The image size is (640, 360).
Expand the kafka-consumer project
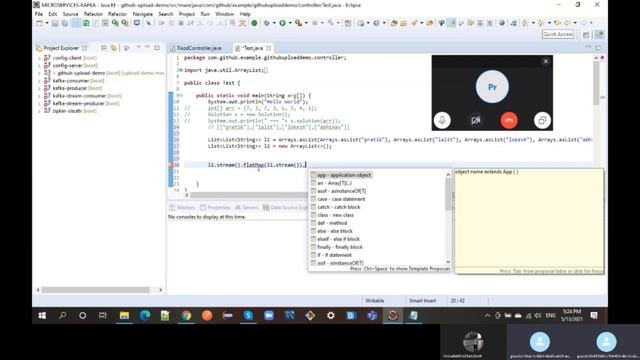pos(40,81)
